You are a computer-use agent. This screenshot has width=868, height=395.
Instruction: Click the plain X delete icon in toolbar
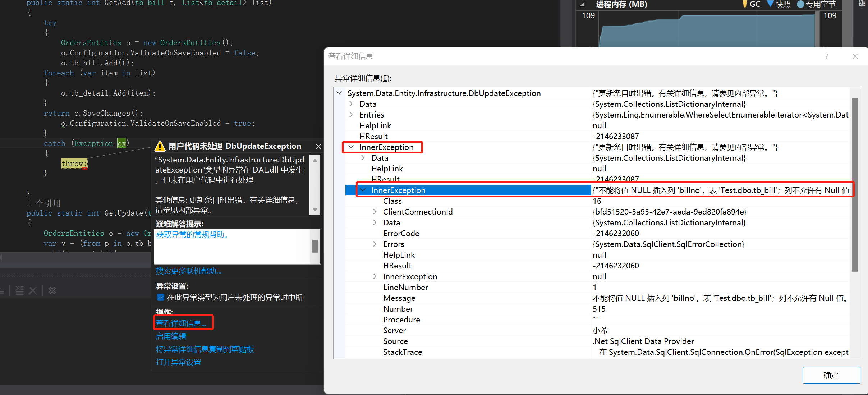tap(33, 290)
